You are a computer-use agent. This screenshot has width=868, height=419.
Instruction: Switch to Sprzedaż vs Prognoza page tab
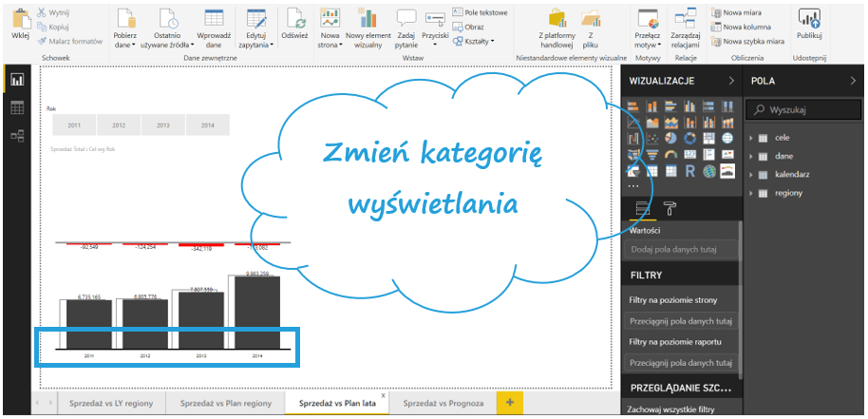pyautogui.click(x=443, y=403)
